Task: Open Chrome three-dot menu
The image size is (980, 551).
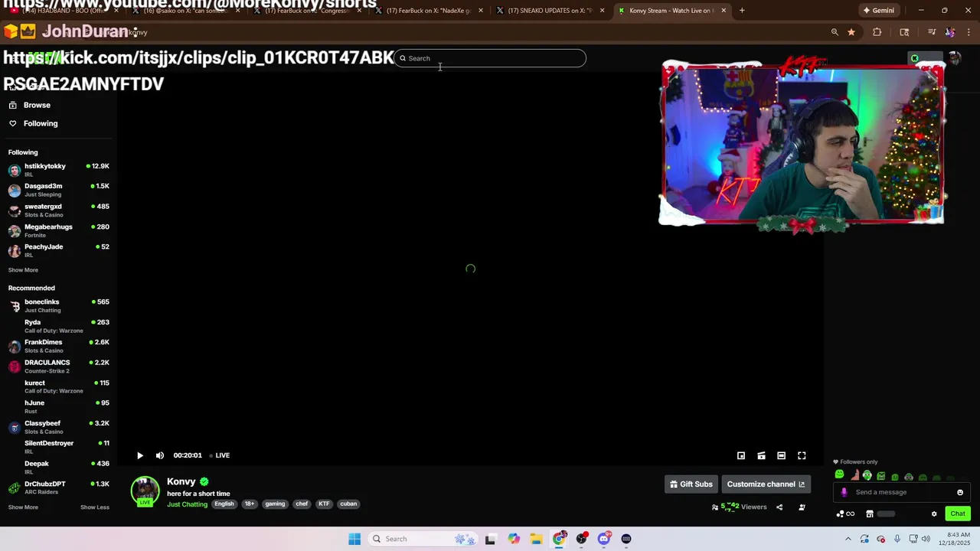Action: pyautogui.click(x=969, y=32)
